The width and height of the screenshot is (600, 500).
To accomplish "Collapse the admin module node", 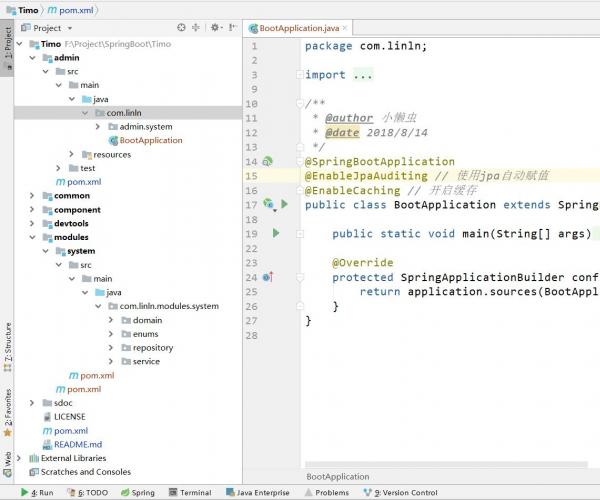I will click(x=33, y=58).
